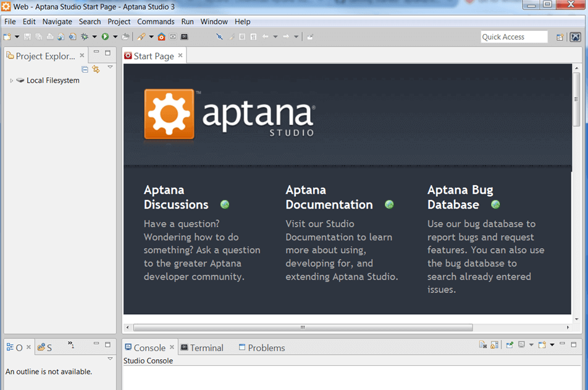Click the Open Perspective icon
This screenshot has height=390, width=588.
click(560, 37)
